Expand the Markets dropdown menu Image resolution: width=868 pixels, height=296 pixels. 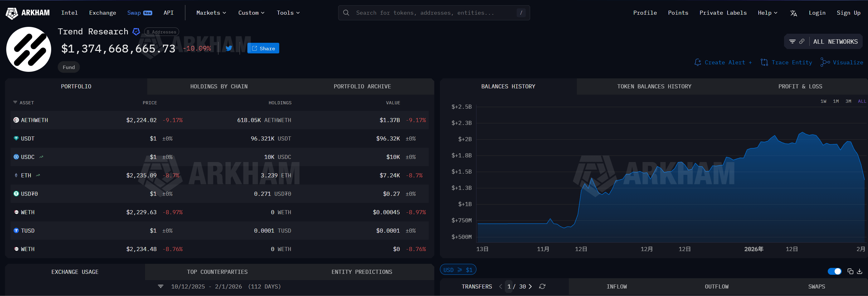[x=211, y=13]
